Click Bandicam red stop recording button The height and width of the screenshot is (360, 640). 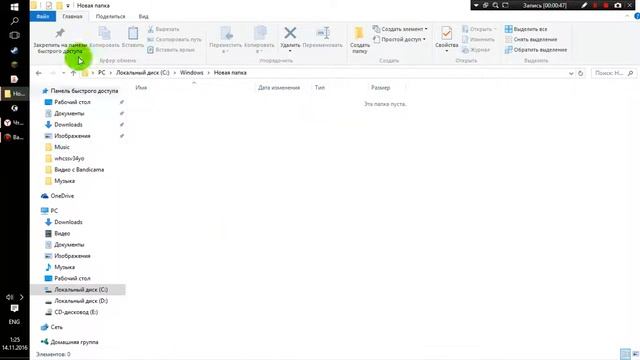pos(606,5)
